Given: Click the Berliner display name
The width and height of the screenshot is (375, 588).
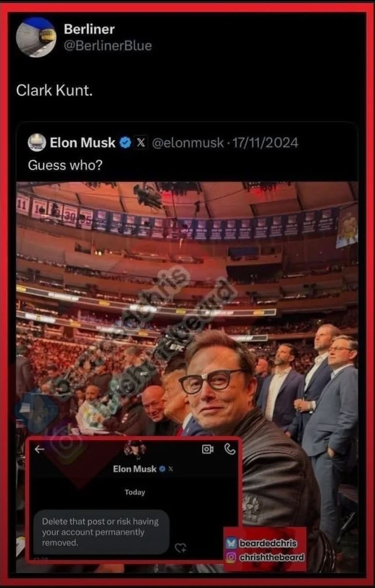Looking at the screenshot, I should pos(89,29).
